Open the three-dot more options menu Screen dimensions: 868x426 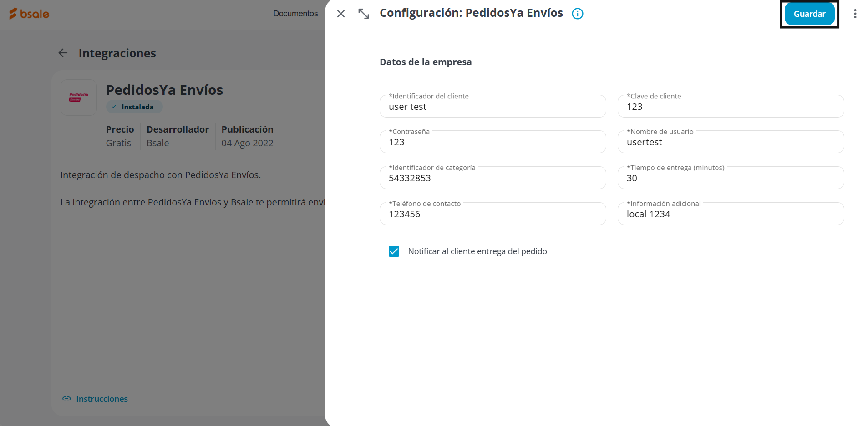pyautogui.click(x=855, y=14)
